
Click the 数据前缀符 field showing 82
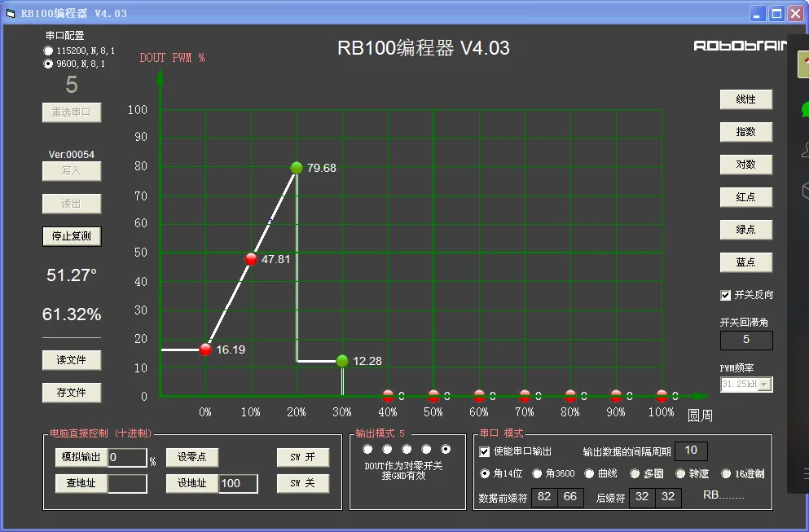point(543,497)
